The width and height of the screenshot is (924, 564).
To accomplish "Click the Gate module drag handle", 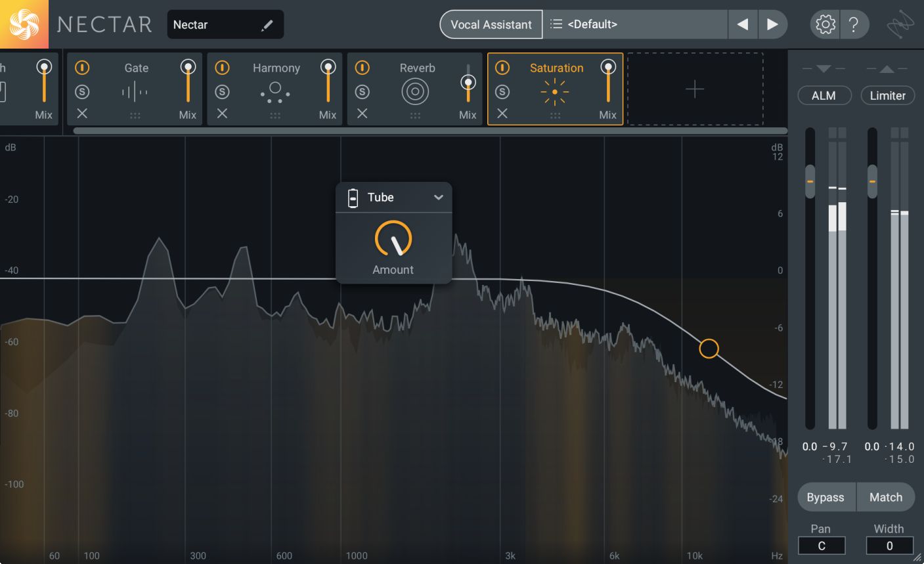I will click(135, 116).
